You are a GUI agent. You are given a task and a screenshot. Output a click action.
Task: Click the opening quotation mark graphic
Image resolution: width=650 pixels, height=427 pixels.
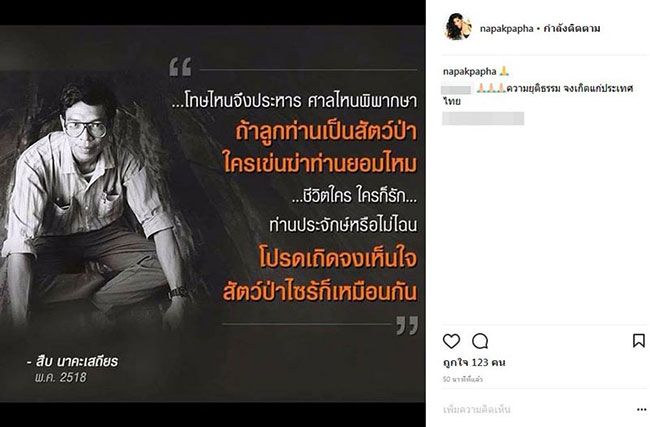[x=180, y=67]
